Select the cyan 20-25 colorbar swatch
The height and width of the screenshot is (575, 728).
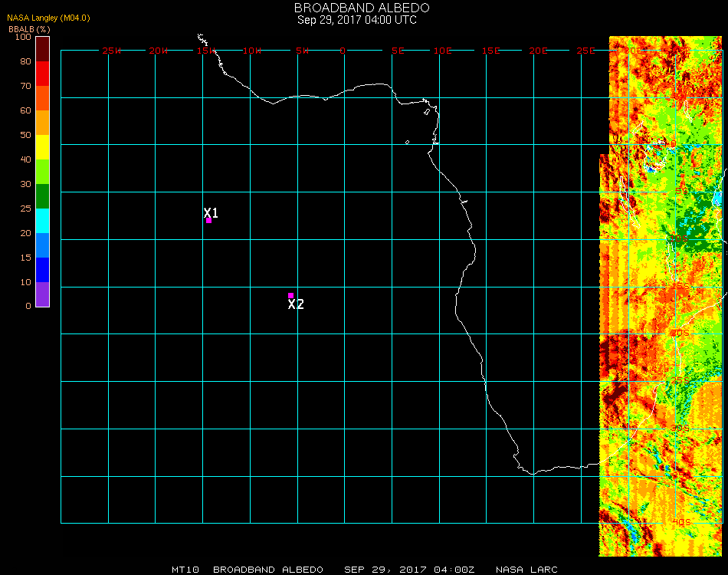[x=43, y=221]
